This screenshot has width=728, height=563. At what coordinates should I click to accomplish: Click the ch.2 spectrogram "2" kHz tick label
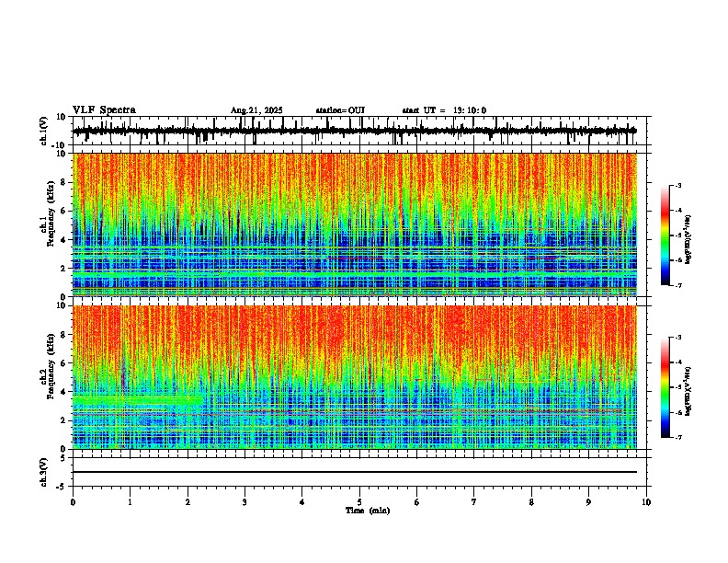pos(64,420)
